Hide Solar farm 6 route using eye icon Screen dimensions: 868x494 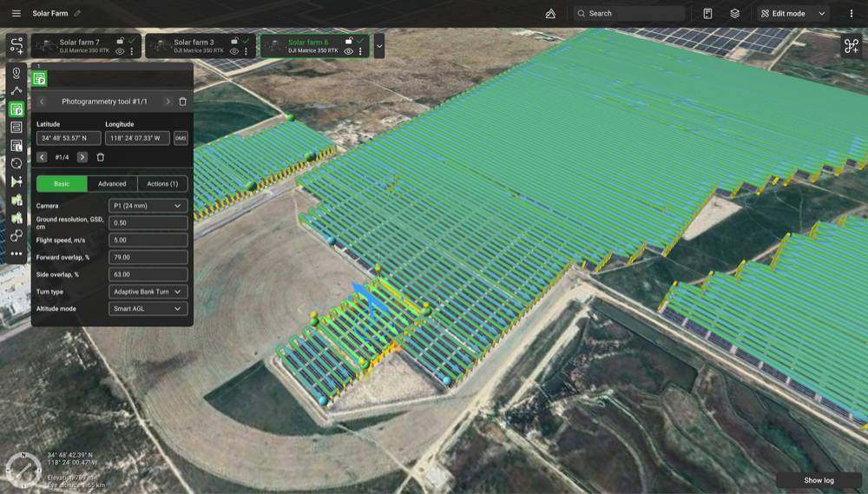point(348,52)
